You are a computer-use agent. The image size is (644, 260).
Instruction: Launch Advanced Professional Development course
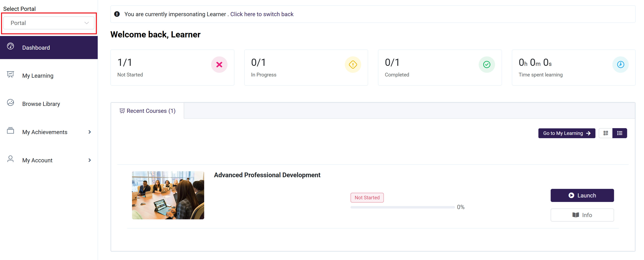pyautogui.click(x=582, y=195)
